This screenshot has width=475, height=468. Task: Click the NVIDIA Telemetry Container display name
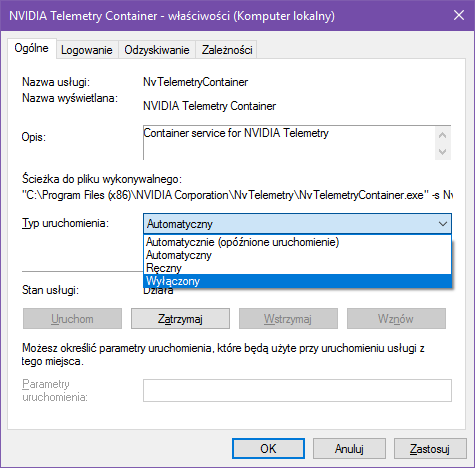(209, 106)
